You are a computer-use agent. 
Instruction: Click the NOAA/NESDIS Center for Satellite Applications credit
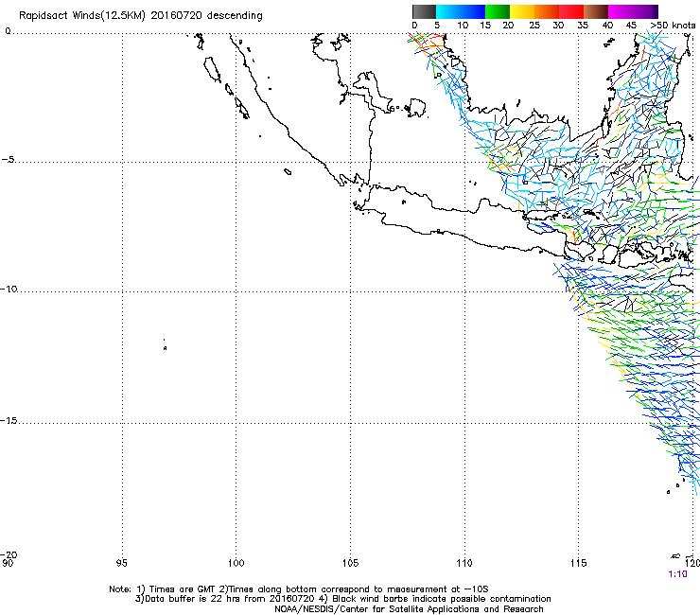(409, 609)
